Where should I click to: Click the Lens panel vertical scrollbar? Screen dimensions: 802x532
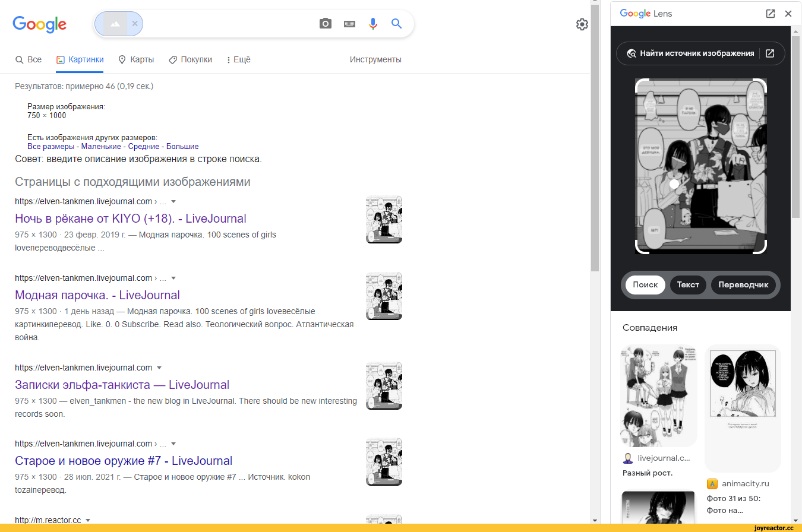[x=796, y=128]
